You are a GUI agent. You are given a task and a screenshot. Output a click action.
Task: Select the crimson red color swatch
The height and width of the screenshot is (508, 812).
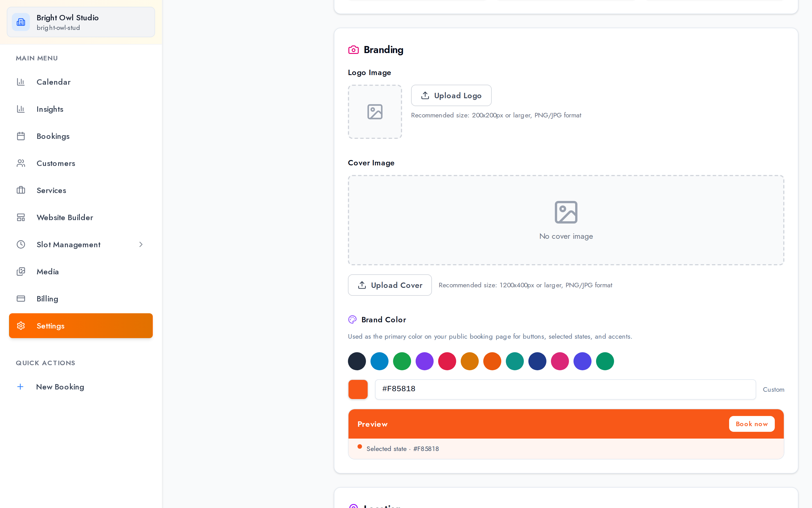coord(447,361)
